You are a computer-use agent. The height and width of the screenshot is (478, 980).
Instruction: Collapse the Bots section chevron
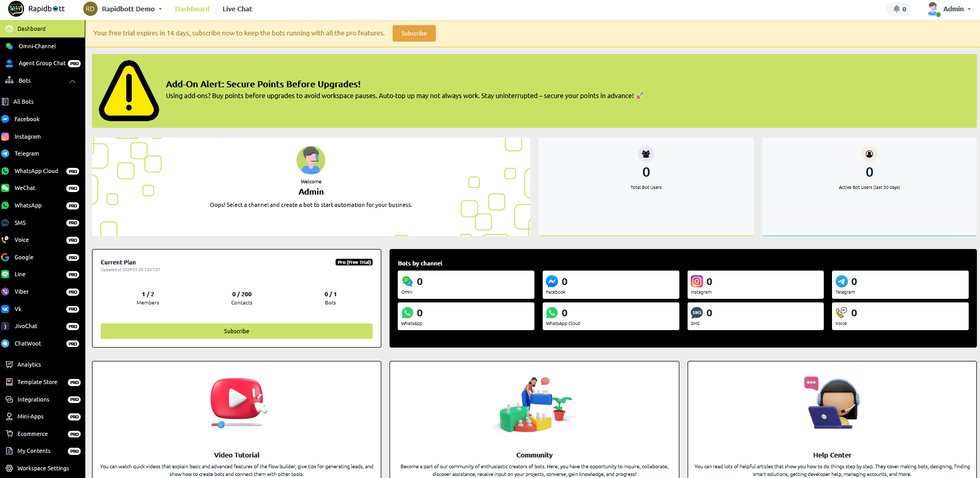[72, 81]
